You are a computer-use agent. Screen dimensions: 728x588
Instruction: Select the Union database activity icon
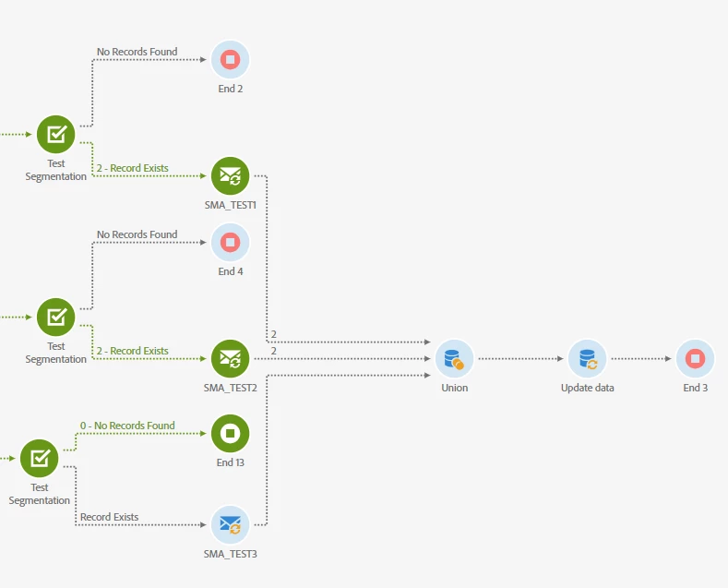(x=455, y=358)
